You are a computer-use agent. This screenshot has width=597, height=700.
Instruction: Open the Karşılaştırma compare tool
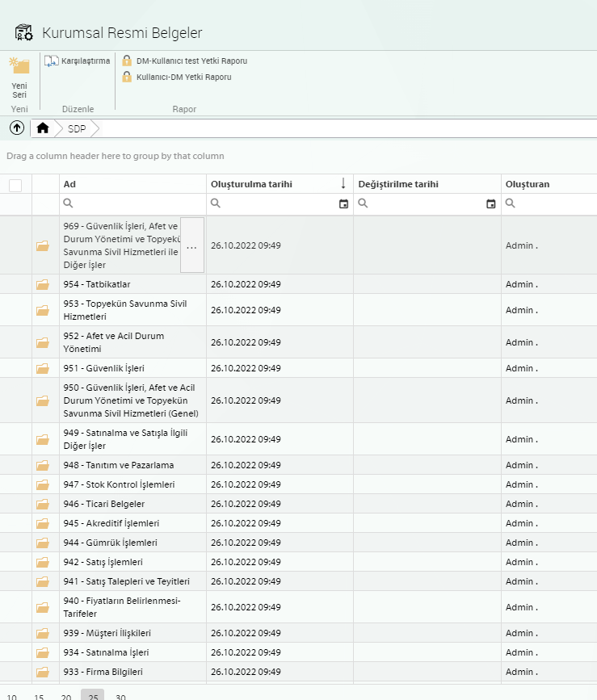tap(78, 61)
